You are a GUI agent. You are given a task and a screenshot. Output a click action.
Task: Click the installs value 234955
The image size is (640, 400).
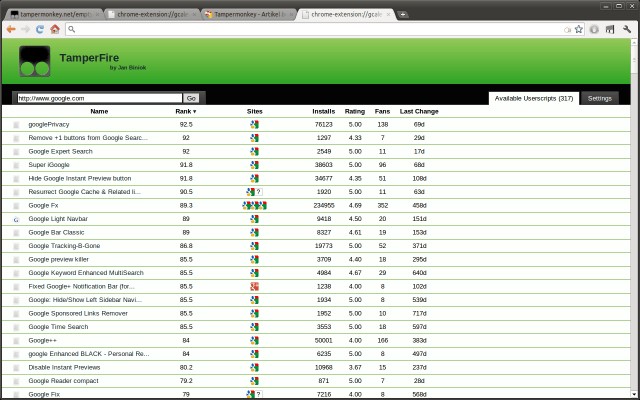324,205
